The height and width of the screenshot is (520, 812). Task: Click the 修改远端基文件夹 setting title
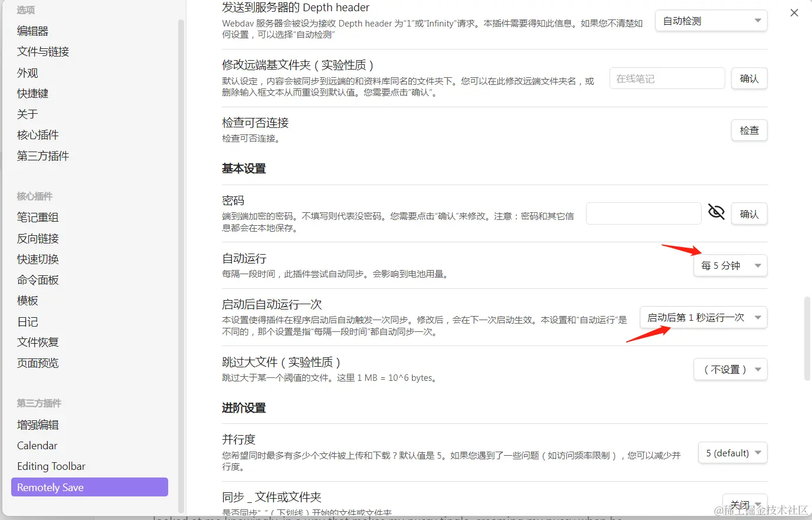tap(298, 65)
